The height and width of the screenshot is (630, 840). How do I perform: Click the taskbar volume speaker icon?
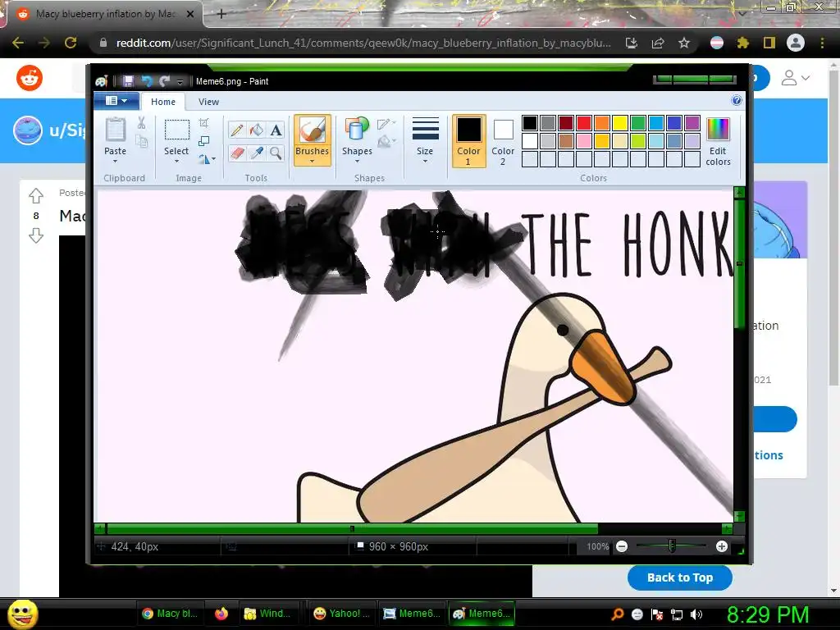(x=696, y=614)
